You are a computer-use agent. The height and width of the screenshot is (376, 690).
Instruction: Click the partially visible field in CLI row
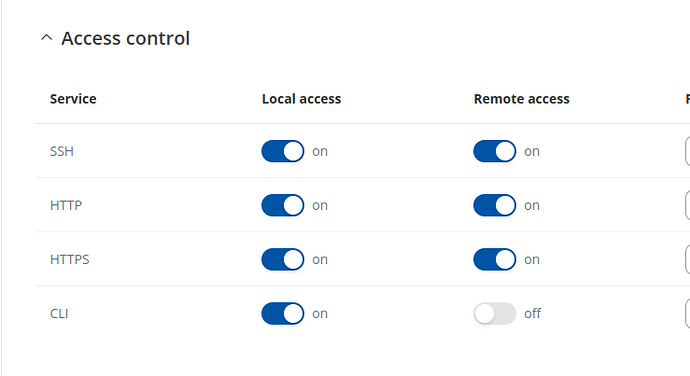pyautogui.click(x=687, y=313)
